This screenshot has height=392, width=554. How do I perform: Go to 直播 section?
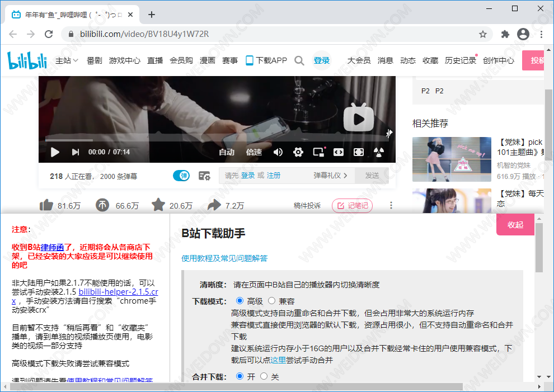[155, 61]
